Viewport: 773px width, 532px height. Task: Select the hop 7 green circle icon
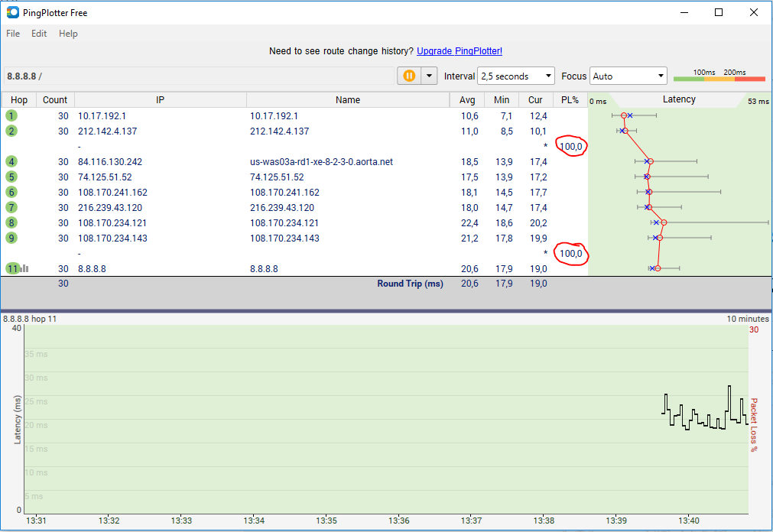pos(11,208)
